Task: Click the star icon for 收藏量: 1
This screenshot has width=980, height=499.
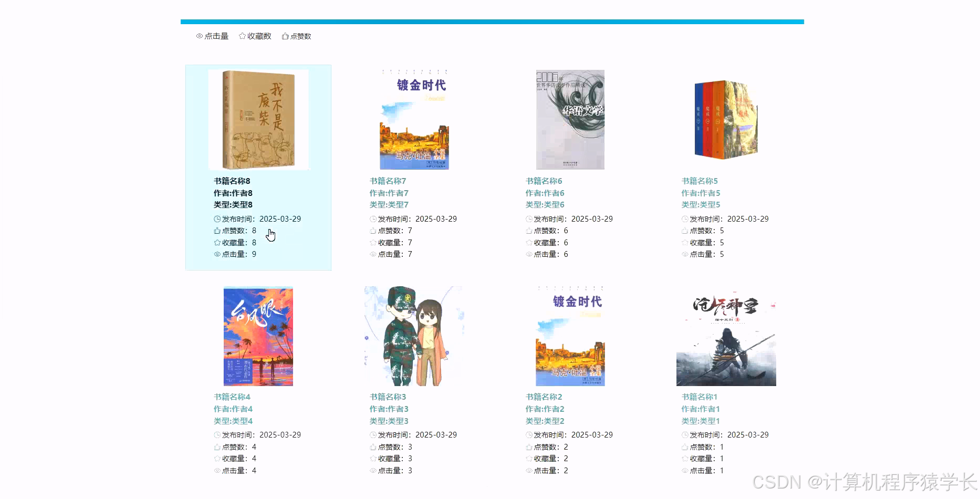Action: click(x=685, y=459)
